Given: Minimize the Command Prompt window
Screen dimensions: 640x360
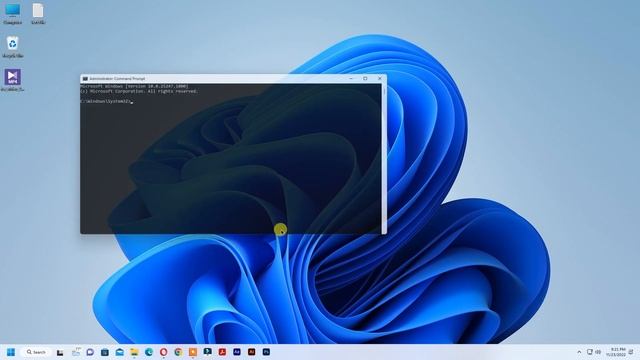Looking at the screenshot, I should pos(351,78).
